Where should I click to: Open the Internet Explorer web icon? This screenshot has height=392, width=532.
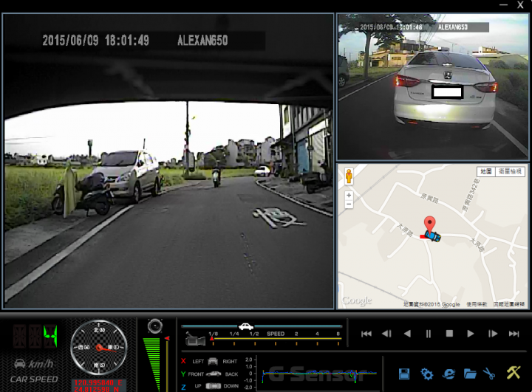coord(449,374)
